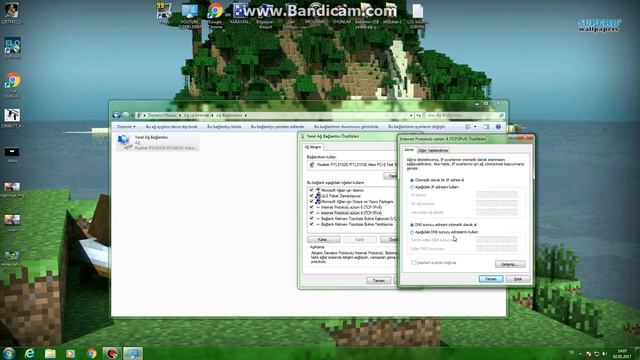This screenshot has width=640, height=360.
Task: Click 'Bu bağlantıyı tanıla' toolbar command
Action: [x=224, y=127]
